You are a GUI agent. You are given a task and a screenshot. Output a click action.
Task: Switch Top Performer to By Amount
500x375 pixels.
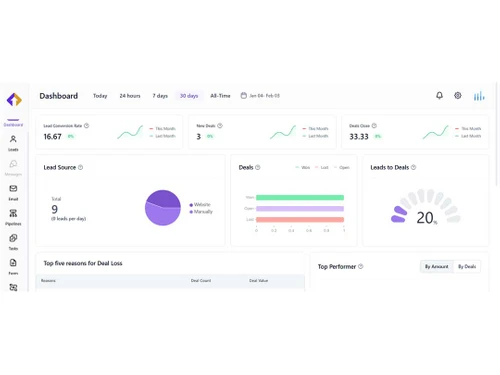pos(436,266)
